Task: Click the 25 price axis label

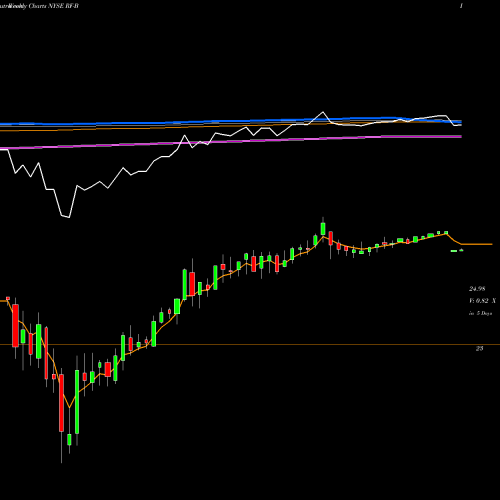Action: [479, 349]
